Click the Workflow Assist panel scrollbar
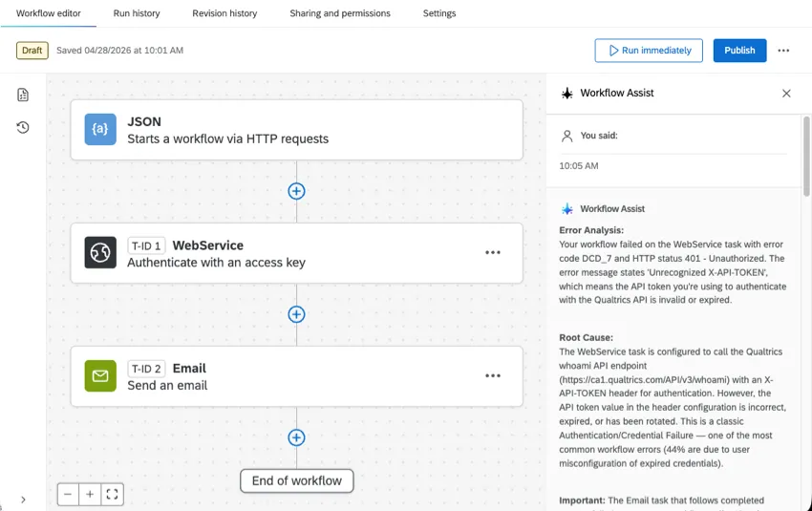 pyautogui.click(x=806, y=157)
